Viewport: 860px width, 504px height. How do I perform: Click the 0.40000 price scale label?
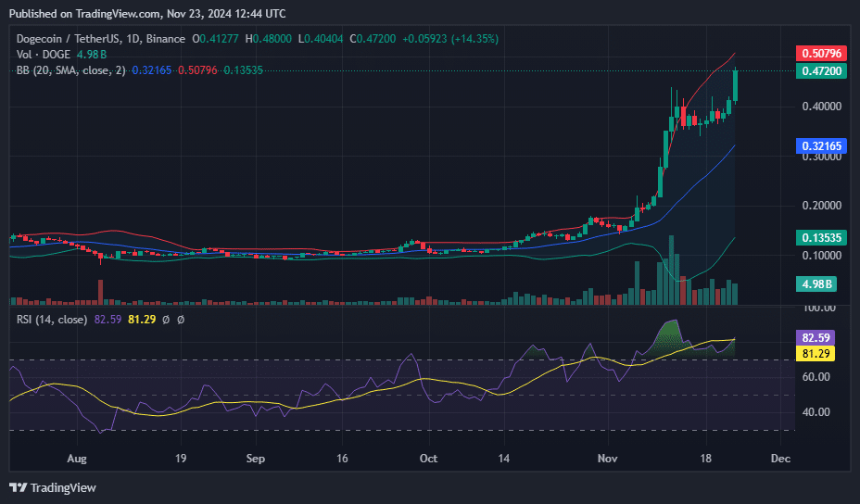pyautogui.click(x=822, y=107)
